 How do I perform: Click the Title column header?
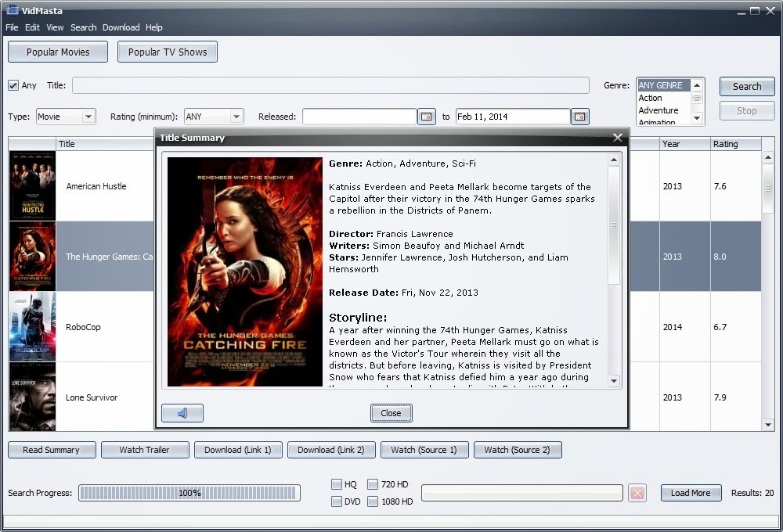click(106, 144)
